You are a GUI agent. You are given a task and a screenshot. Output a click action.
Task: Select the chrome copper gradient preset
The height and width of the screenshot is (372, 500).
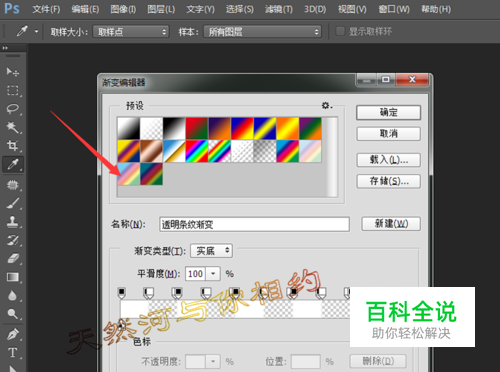coord(151,151)
